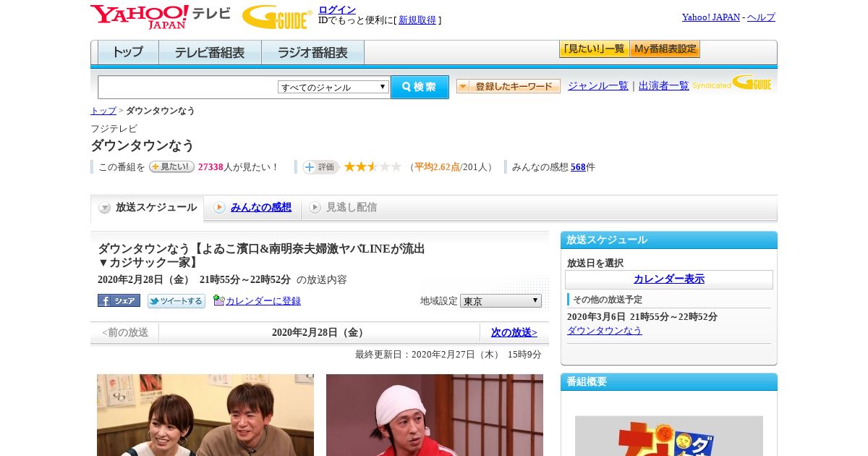This screenshot has height=456, width=868.
Task: Click the 見たい! plus button
Action: [171, 166]
